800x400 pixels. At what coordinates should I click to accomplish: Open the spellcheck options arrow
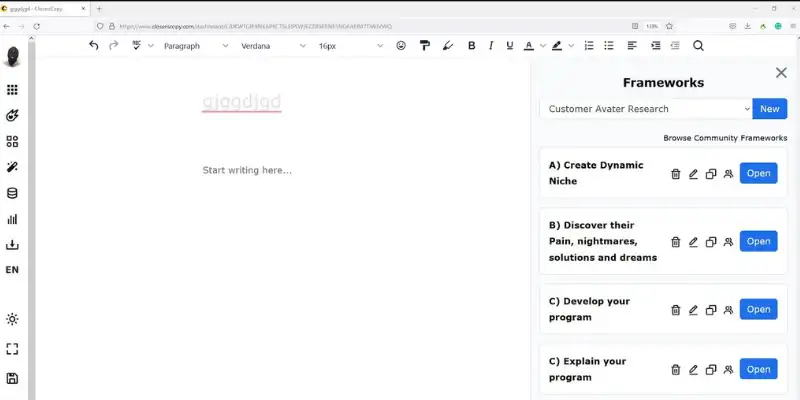coord(151,45)
